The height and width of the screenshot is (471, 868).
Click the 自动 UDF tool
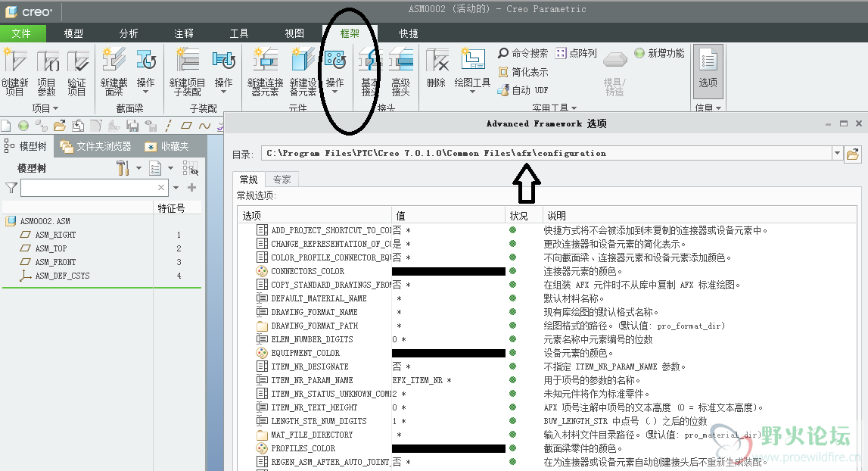[523, 90]
